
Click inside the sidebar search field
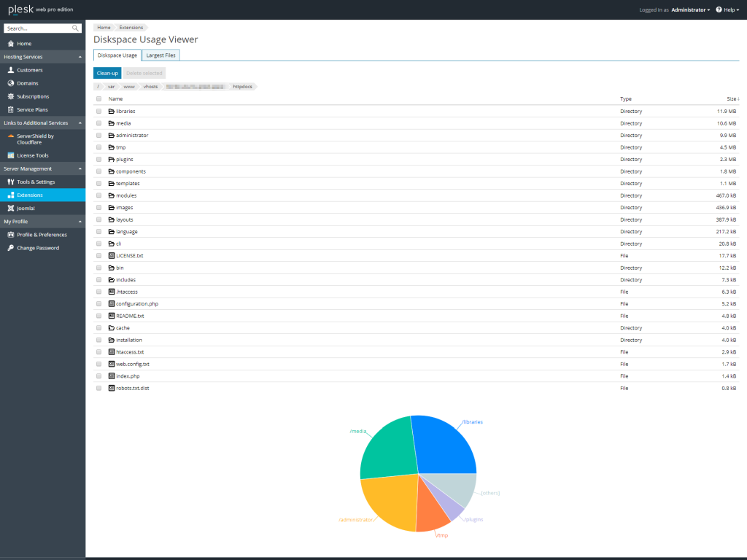pos(40,27)
